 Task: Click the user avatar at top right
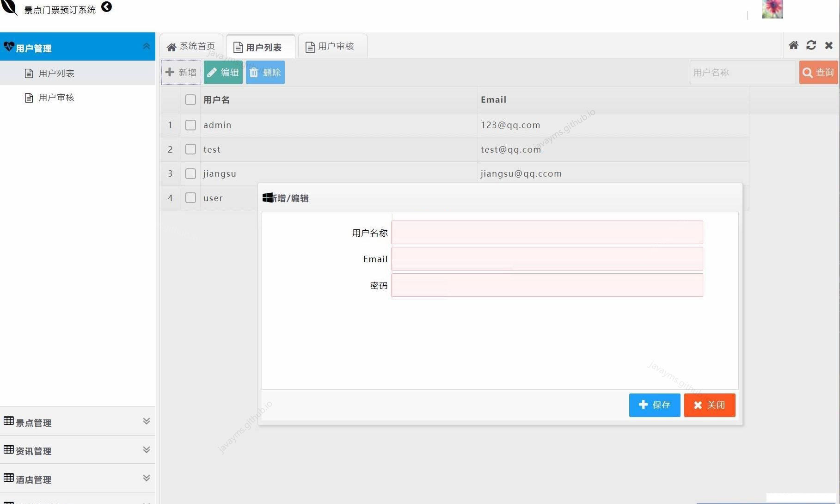tap(772, 9)
